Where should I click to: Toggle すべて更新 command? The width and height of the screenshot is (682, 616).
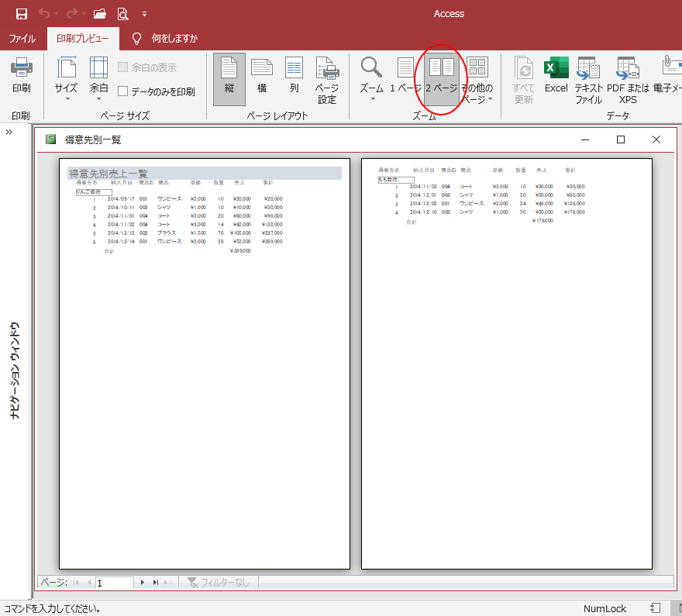523,80
